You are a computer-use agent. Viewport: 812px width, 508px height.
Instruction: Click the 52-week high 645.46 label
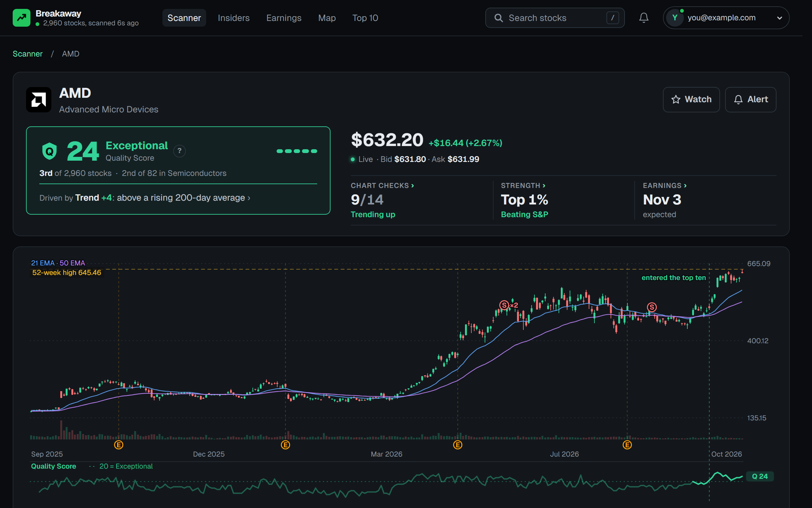[x=66, y=273]
